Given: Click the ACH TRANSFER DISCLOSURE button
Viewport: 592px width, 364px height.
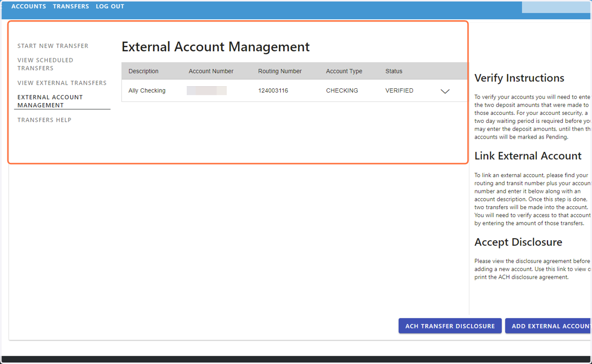Looking at the screenshot, I should 450,326.
